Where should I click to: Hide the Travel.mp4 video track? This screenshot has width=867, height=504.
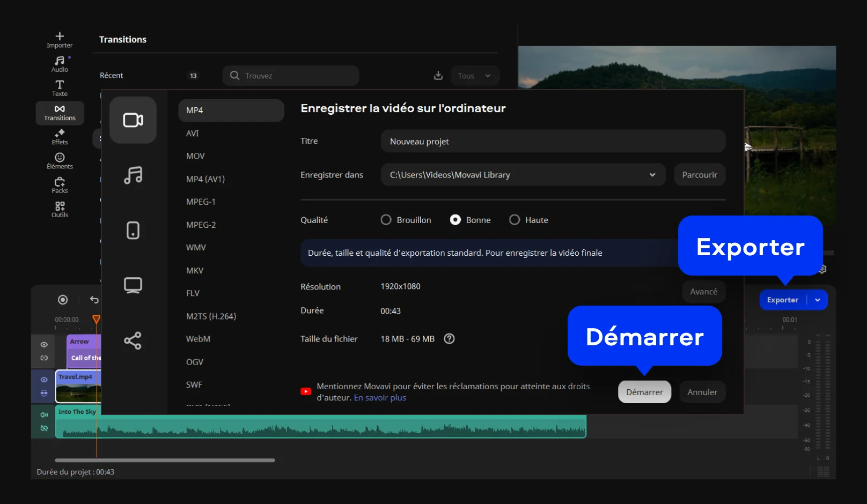(x=44, y=380)
